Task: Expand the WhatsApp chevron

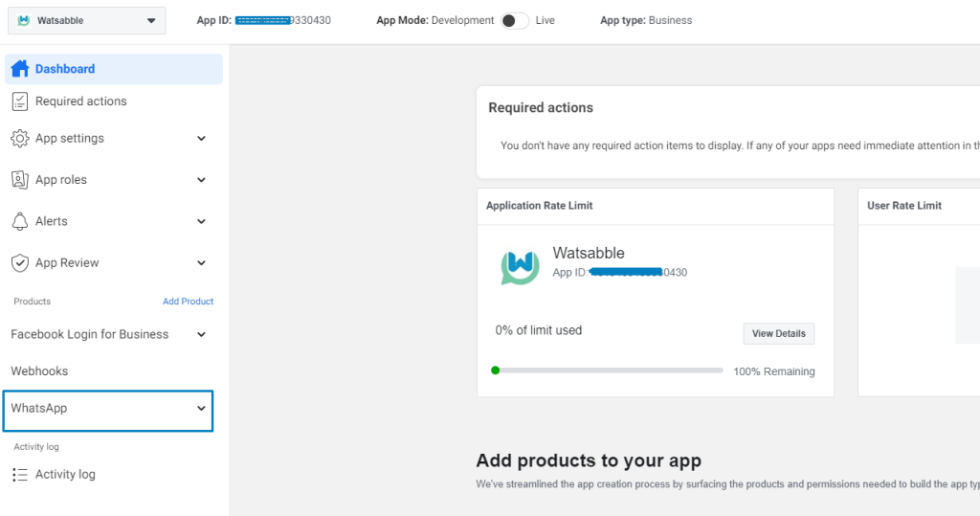Action: click(x=201, y=409)
